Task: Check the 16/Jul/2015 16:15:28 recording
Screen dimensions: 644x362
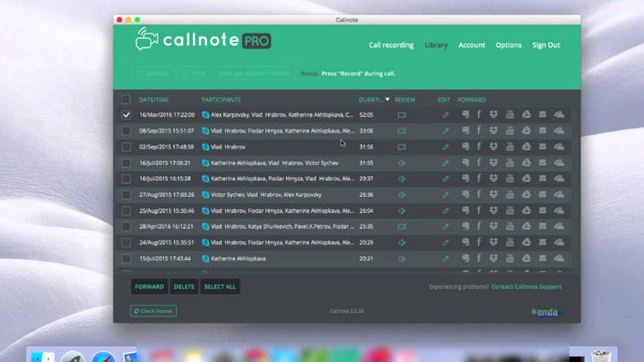Action: click(126, 179)
